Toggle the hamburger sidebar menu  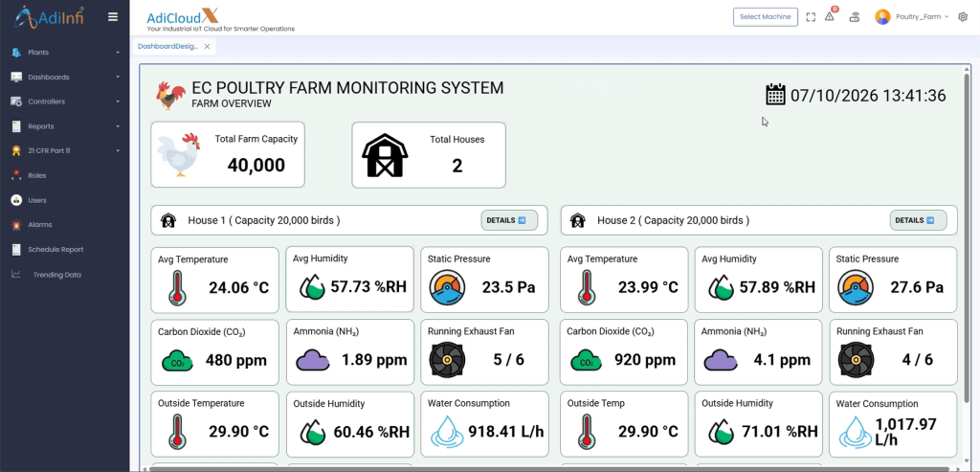pyautogui.click(x=113, y=17)
